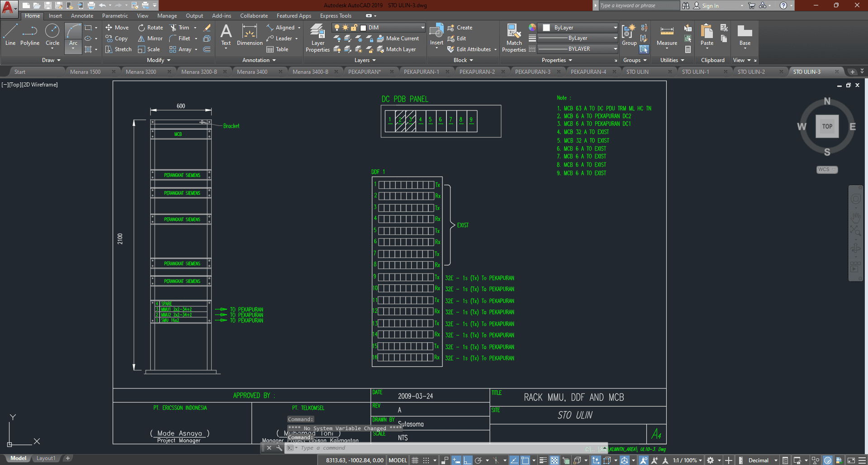Open the Annotate ribbon tab
Viewport: 868px width, 465px height.
pyautogui.click(x=82, y=16)
